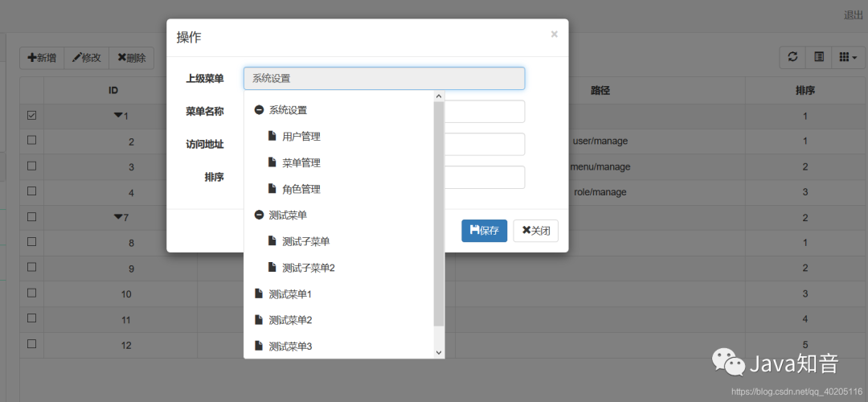Click the file icon beside 测试菜单3
The width and height of the screenshot is (868, 402).
point(259,346)
